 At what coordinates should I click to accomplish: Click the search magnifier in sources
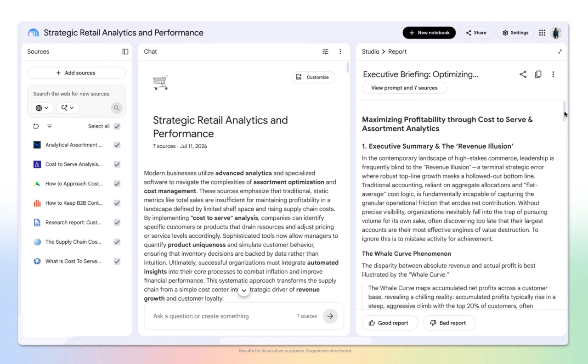pos(117,108)
